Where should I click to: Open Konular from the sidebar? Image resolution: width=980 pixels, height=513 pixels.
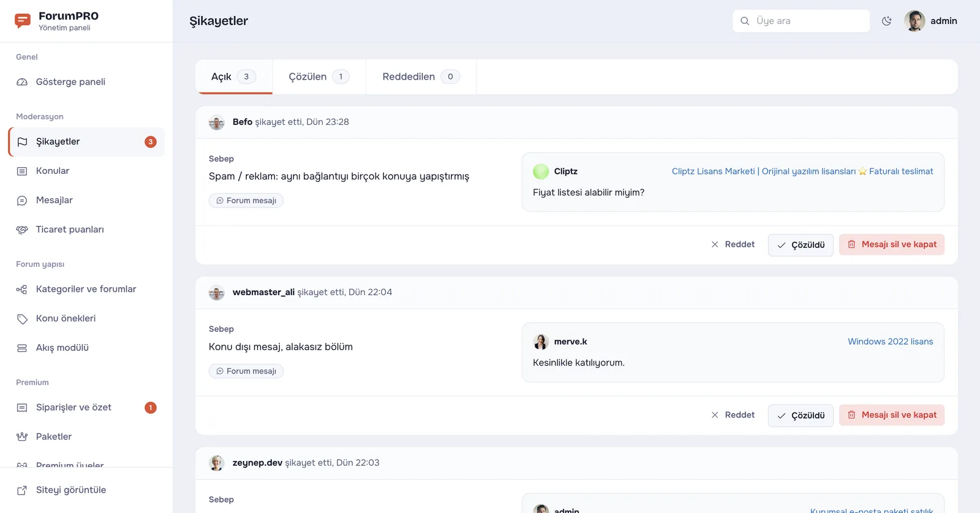click(x=87, y=171)
